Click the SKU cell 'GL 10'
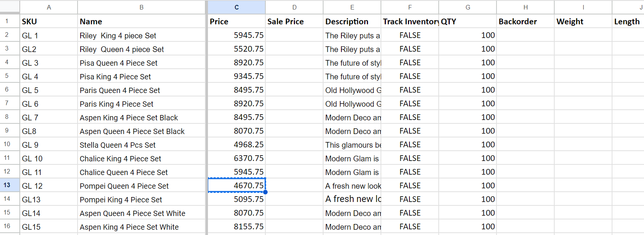644x235 pixels. [x=49, y=159]
